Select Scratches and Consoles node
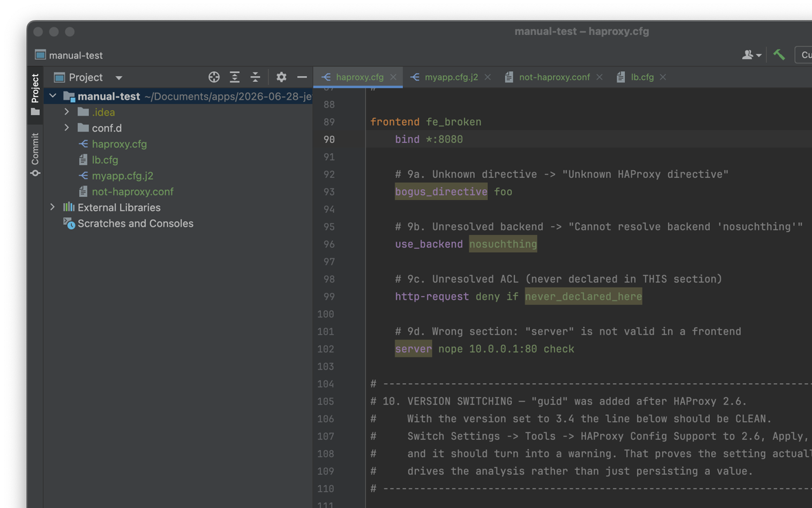This screenshot has width=812, height=508. coord(135,223)
